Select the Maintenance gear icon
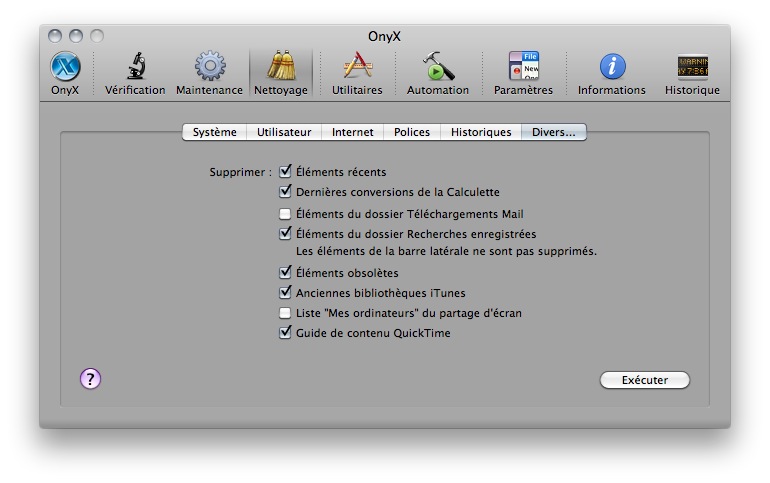770x483 pixels. coord(210,66)
